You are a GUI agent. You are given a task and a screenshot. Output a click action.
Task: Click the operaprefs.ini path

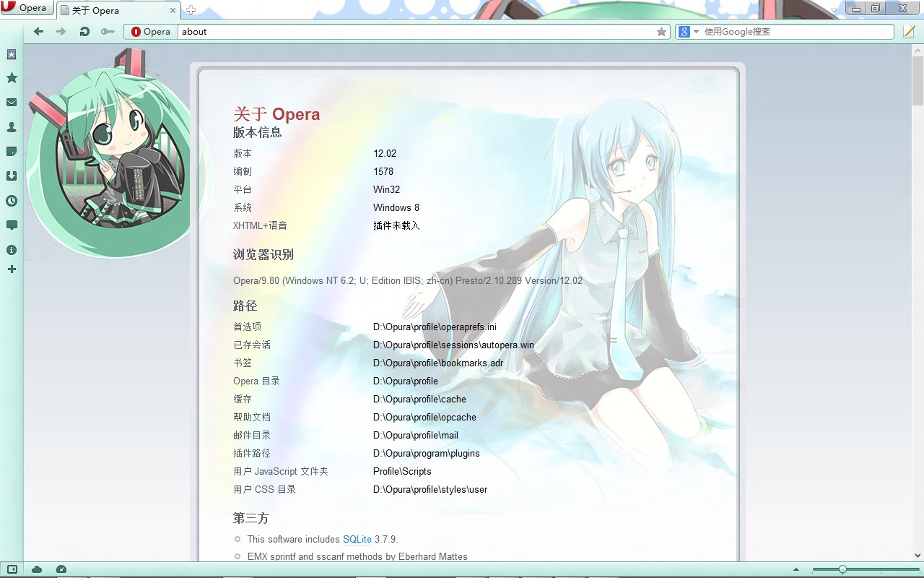435,327
